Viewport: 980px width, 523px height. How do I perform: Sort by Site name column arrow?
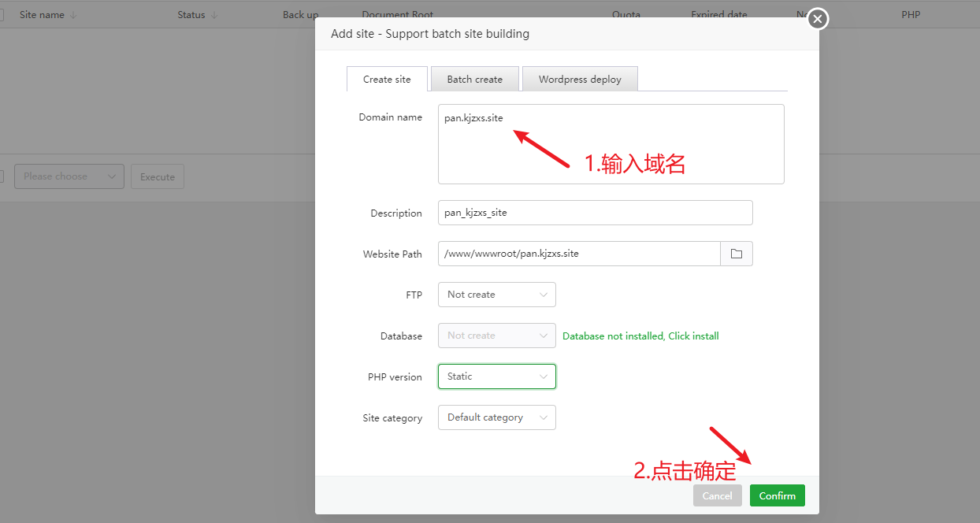coord(73,15)
